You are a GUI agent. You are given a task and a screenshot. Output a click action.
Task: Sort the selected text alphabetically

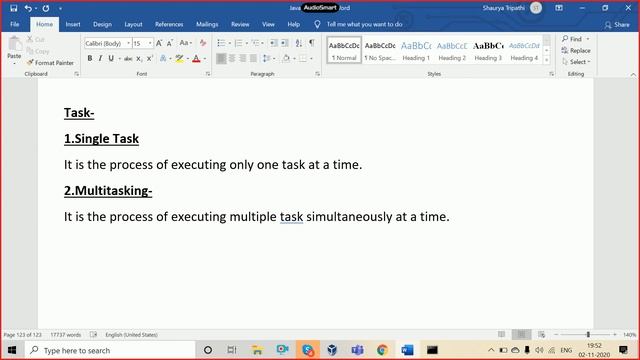coord(299,43)
